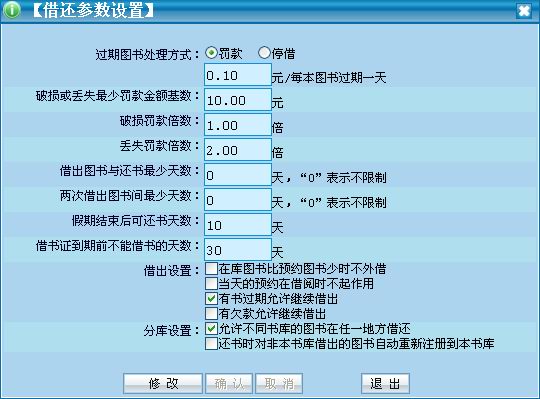Click the 0.10 overdue fine per day field
The width and height of the screenshot is (540, 399).
(238, 74)
